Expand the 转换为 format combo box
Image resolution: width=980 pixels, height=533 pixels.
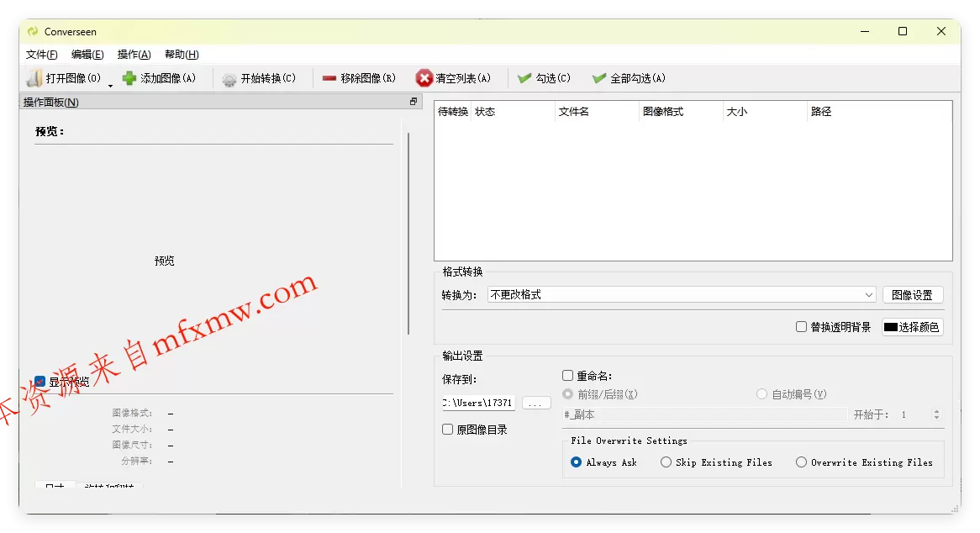click(x=682, y=295)
